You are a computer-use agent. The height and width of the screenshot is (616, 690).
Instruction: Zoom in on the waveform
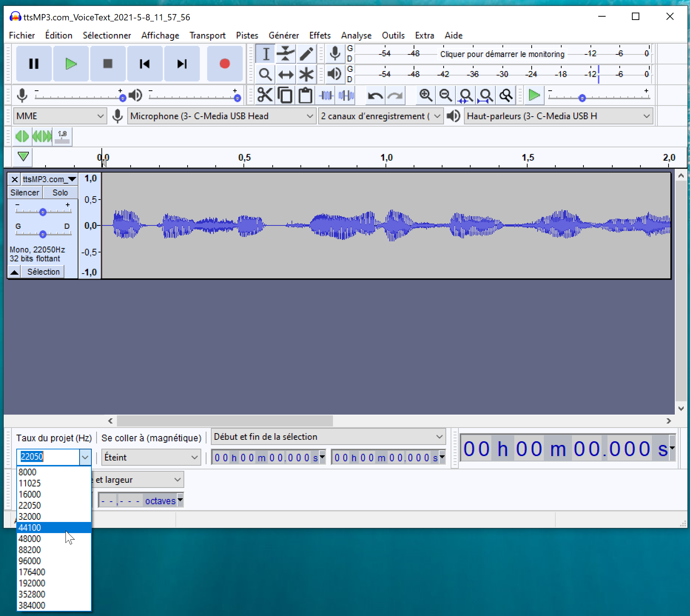coord(425,95)
